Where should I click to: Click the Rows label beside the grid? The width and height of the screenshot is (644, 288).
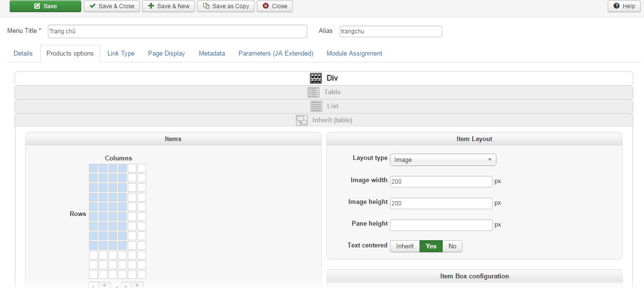[x=78, y=214]
